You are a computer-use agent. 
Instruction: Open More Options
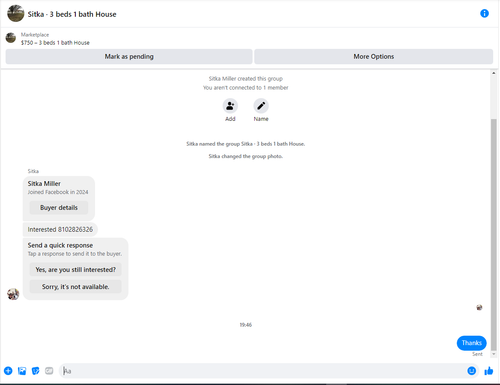tap(373, 56)
